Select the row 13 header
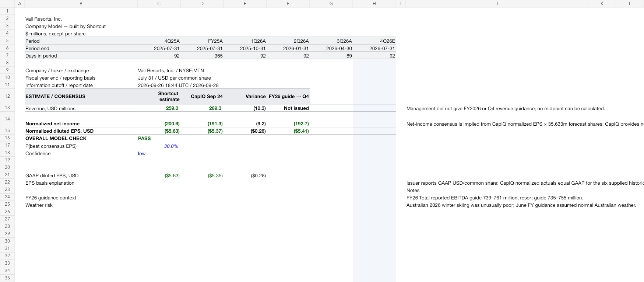The image size is (644, 282). pyautogui.click(x=7, y=108)
